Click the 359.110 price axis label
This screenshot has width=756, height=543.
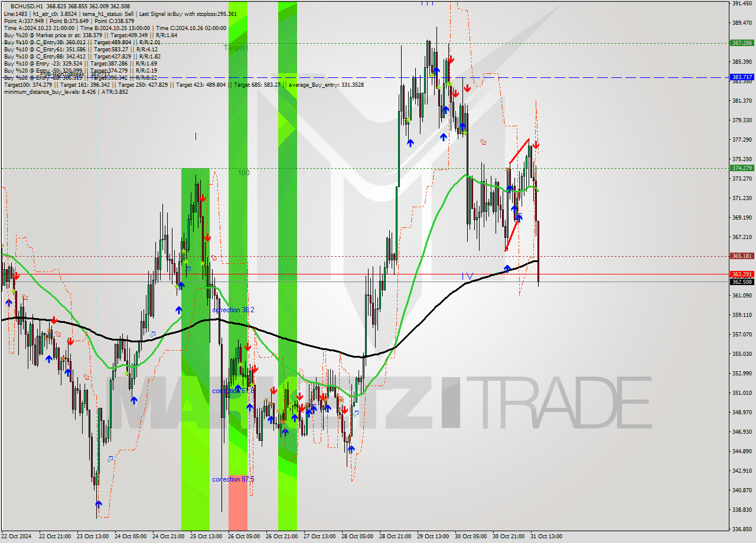pyautogui.click(x=742, y=315)
